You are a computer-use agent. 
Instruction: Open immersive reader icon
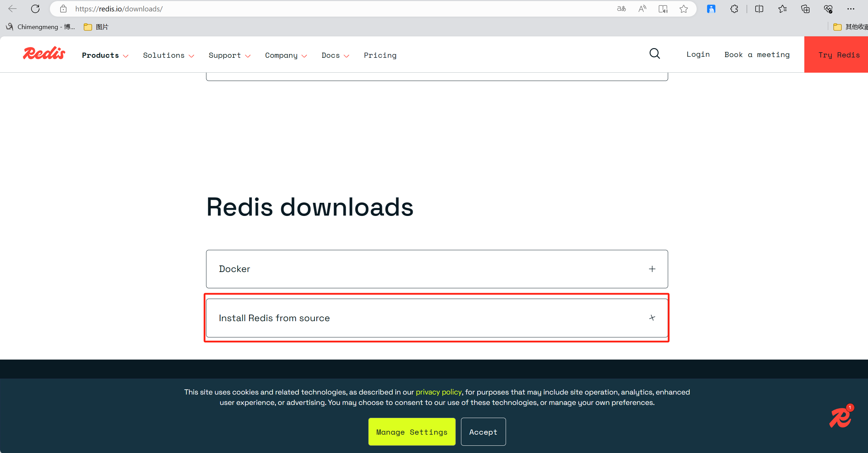[663, 9]
